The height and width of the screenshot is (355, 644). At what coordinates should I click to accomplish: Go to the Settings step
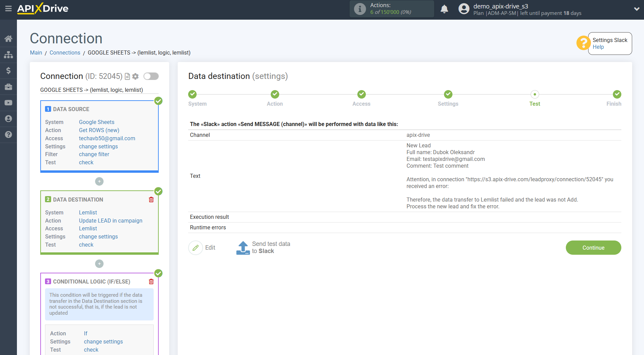point(448,94)
